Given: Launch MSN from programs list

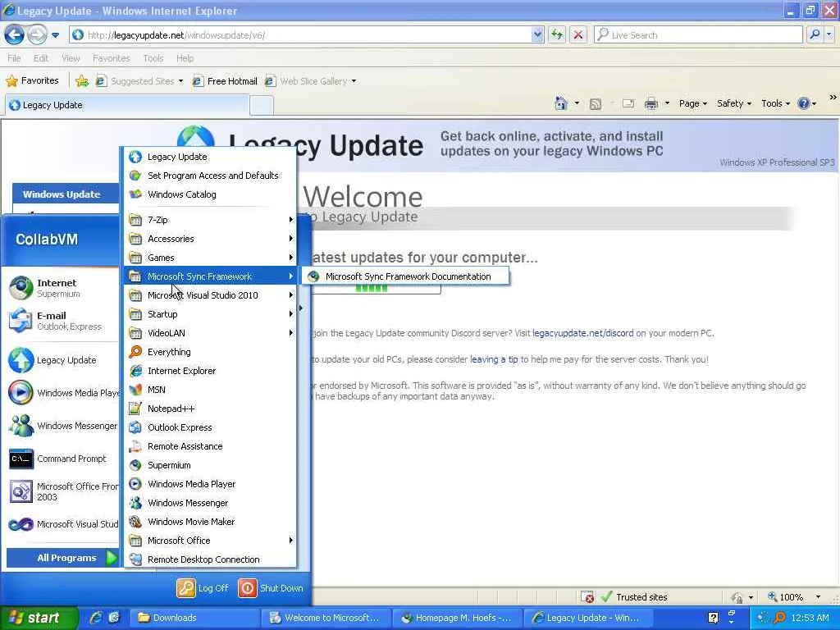Looking at the screenshot, I should click(210, 390).
